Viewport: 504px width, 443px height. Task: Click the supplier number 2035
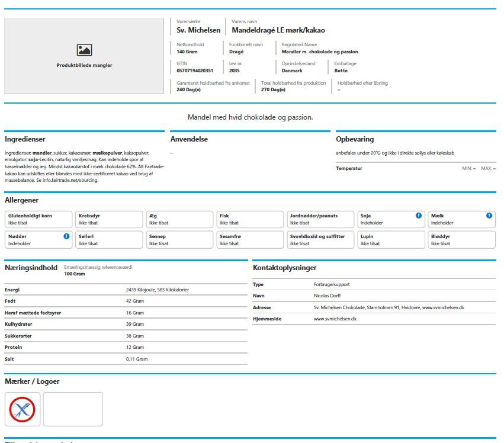pyautogui.click(x=235, y=70)
